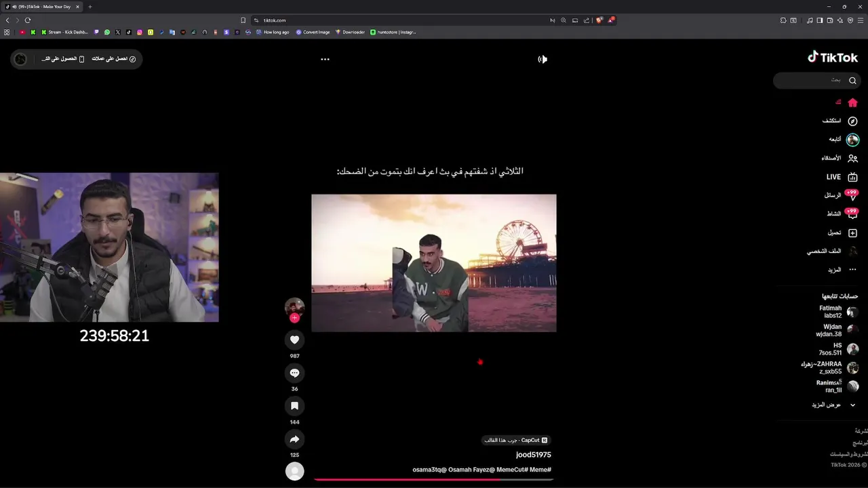Viewport: 868px width, 488px height.
Task: Click the video player area
Action: tap(434, 263)
